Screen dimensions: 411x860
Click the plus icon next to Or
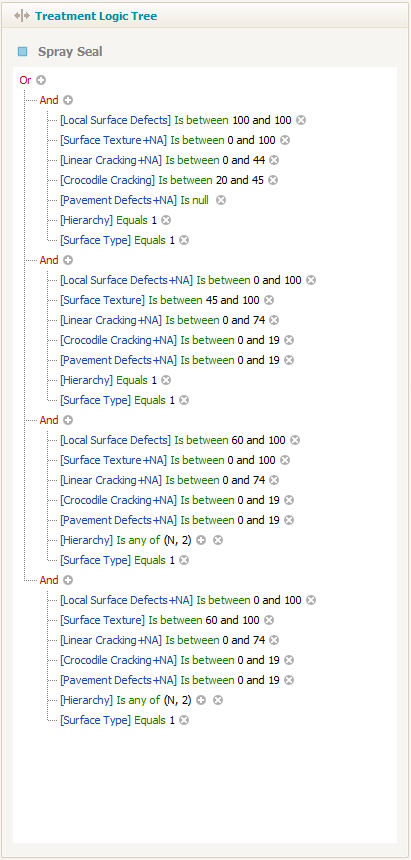coord(41,80)
